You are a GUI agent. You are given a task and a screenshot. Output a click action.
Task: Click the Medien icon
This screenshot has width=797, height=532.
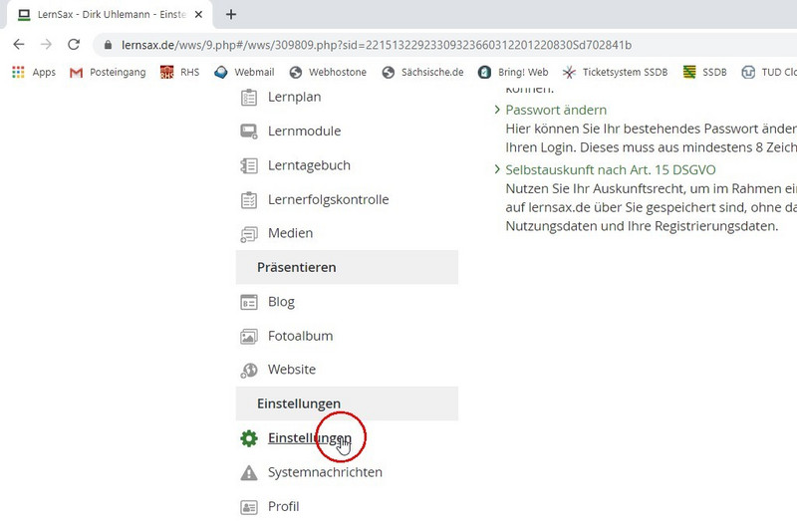point(249,234)
